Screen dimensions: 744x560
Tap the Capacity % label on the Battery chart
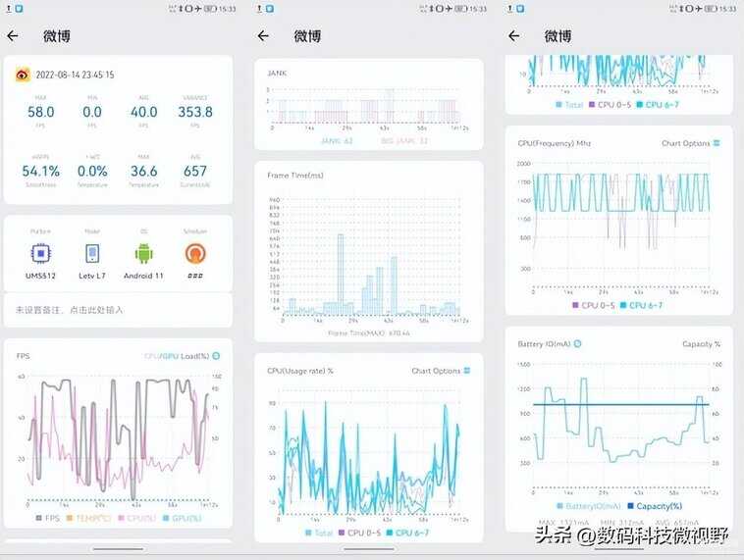[x=701, y=344]
